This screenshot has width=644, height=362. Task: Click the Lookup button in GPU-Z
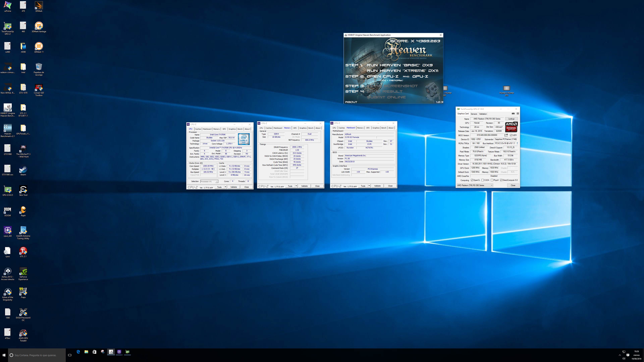point(511,119)
